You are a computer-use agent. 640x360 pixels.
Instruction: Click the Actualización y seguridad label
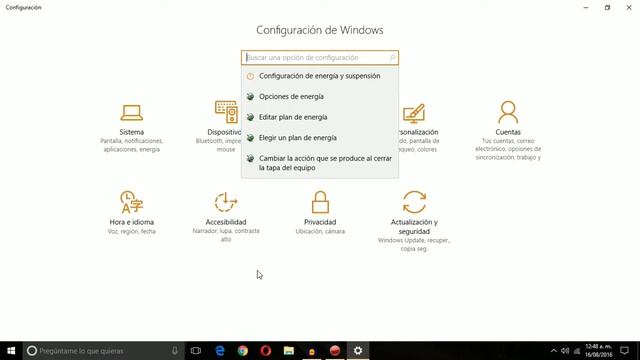click(414, 227)
